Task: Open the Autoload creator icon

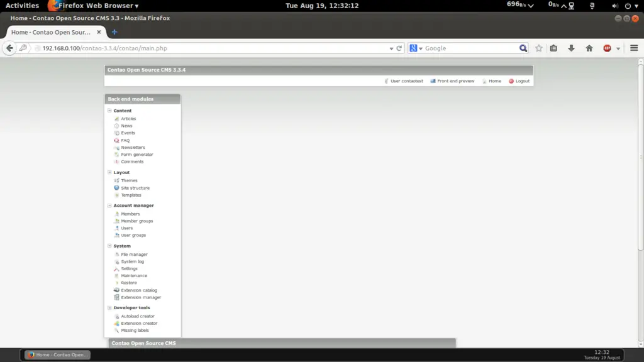Action: [116, 317]
